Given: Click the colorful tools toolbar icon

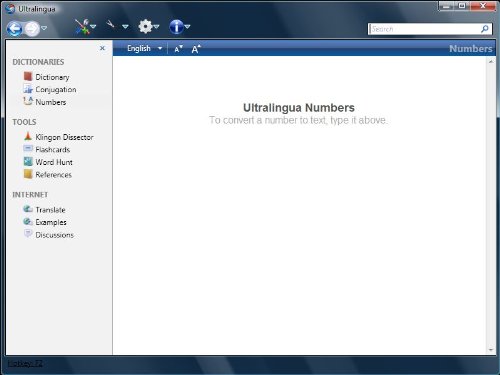Looking at the screenshot, I should click(x=82, y=27).
